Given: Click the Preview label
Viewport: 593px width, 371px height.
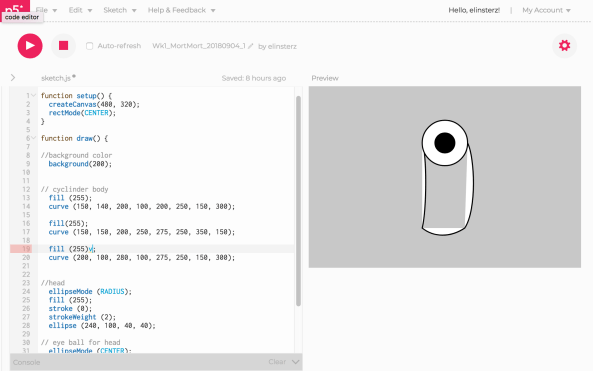Looking at the screenshot, I should pyautogui.click(x=325, y=78).
